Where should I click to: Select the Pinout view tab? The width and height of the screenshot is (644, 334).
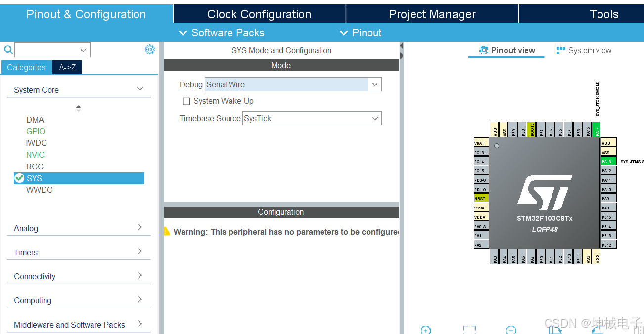coord(507,50)
